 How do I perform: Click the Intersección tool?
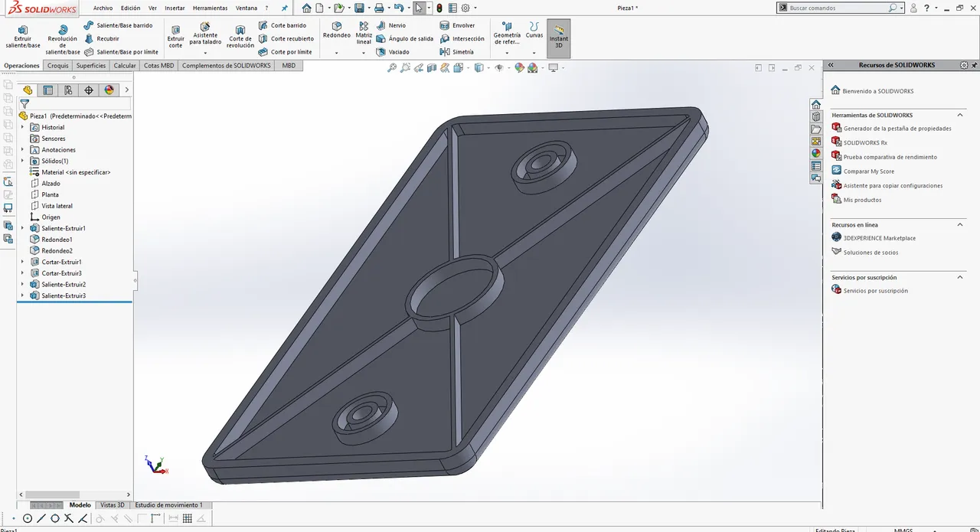click(x=462, y=38)
